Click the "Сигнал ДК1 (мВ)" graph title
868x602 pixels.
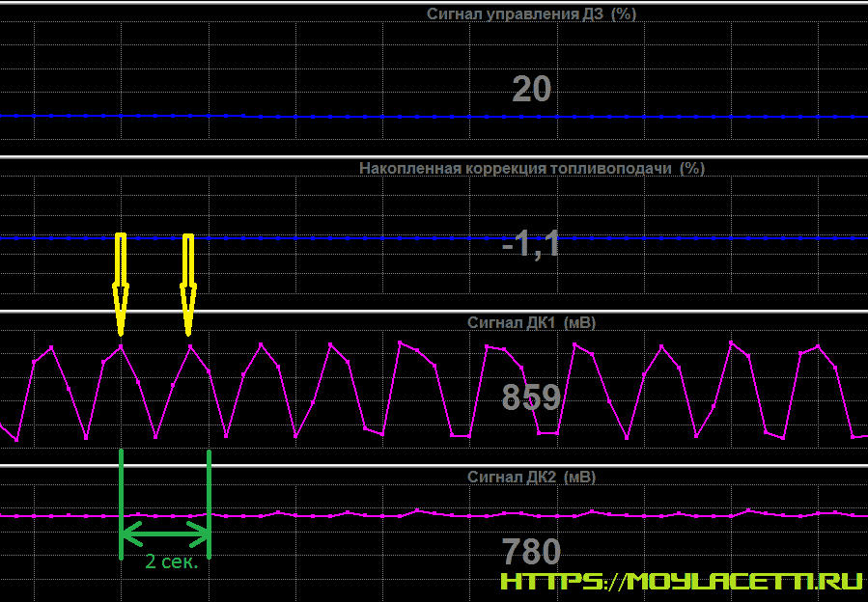(531, 322)
